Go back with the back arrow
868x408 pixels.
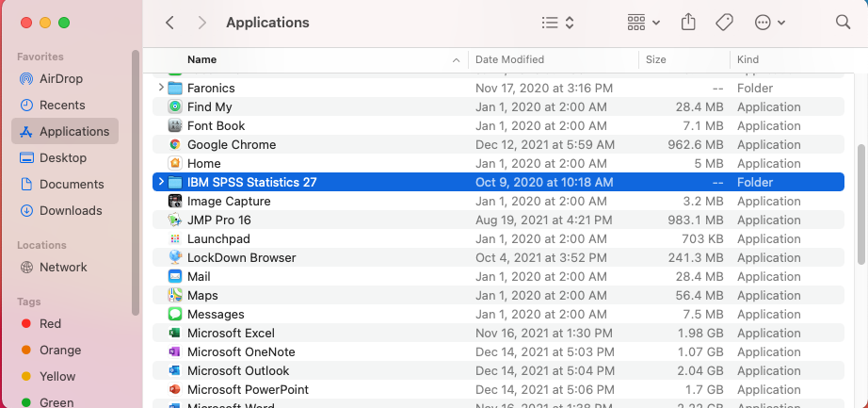169,22
